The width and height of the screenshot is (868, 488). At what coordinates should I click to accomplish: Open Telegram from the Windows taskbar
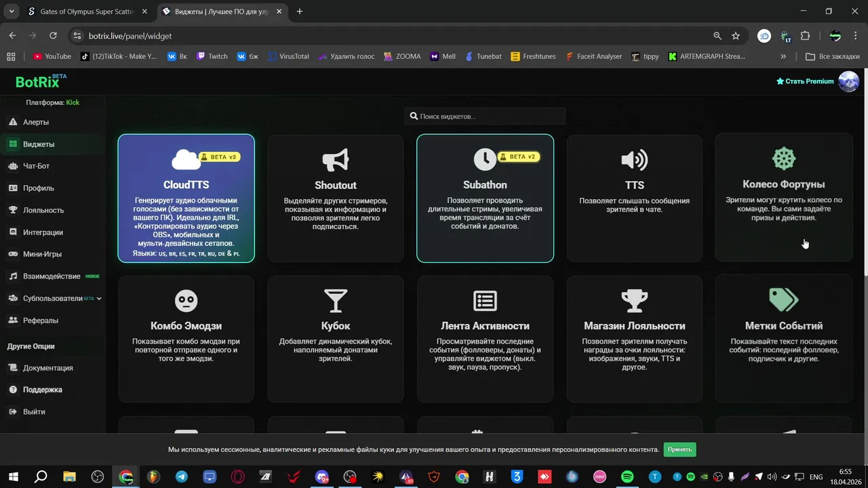pyautogui.click(x=182, y=476)
